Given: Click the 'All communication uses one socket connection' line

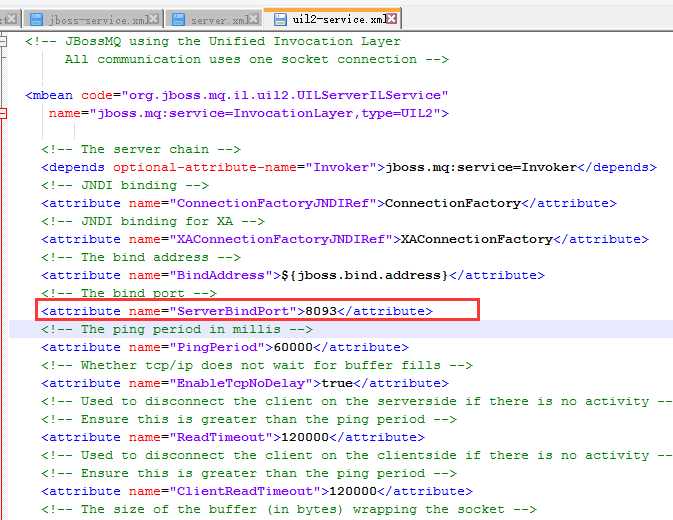Looking at the screenshot, I should [x=257, y=59].
